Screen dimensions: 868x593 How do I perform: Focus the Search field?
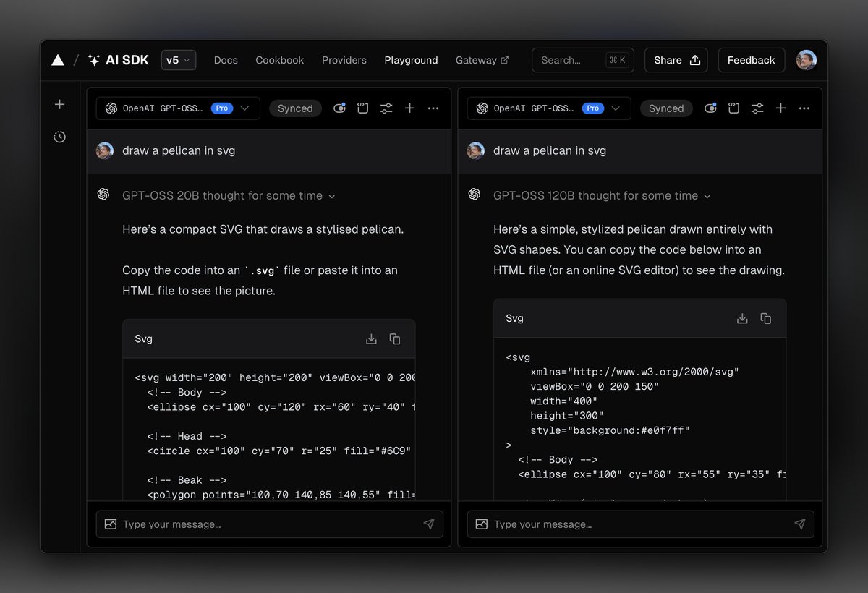coord(583,60)
